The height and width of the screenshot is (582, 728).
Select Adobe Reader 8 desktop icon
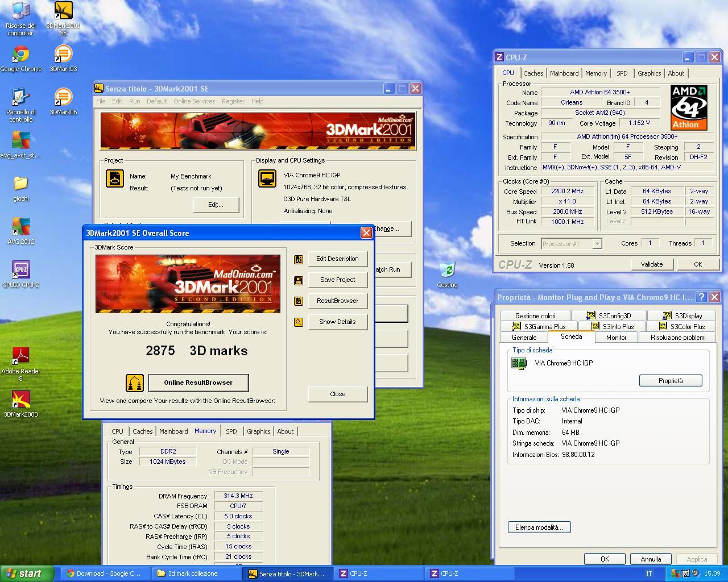[20, 364]
